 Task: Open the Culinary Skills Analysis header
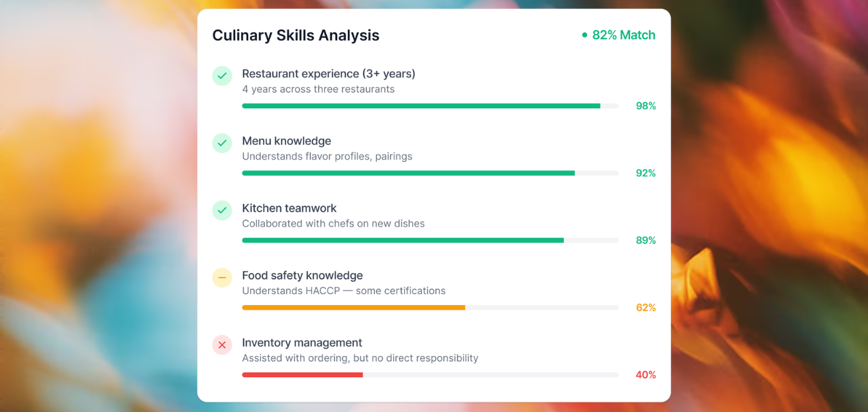click(x=296, y=35)
